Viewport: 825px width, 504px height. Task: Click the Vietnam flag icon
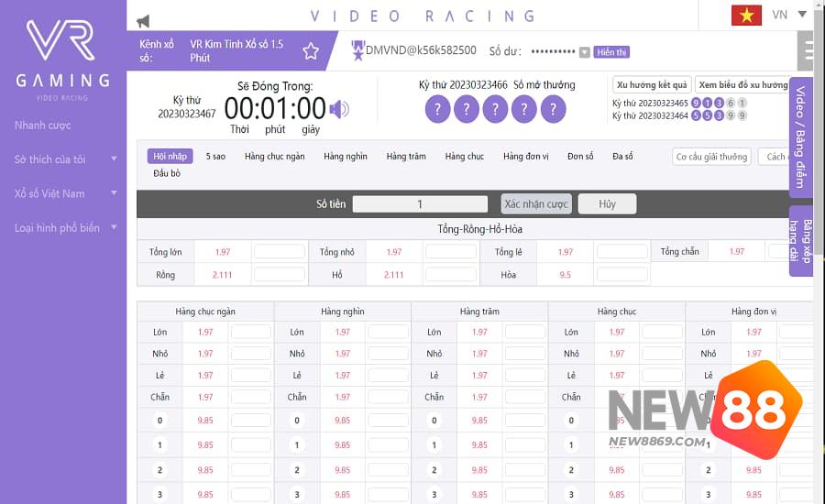tap(746, 15)
